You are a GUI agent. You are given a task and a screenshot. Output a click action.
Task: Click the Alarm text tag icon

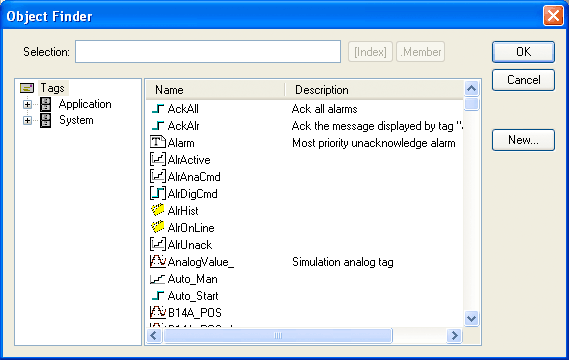click(158, 142)
